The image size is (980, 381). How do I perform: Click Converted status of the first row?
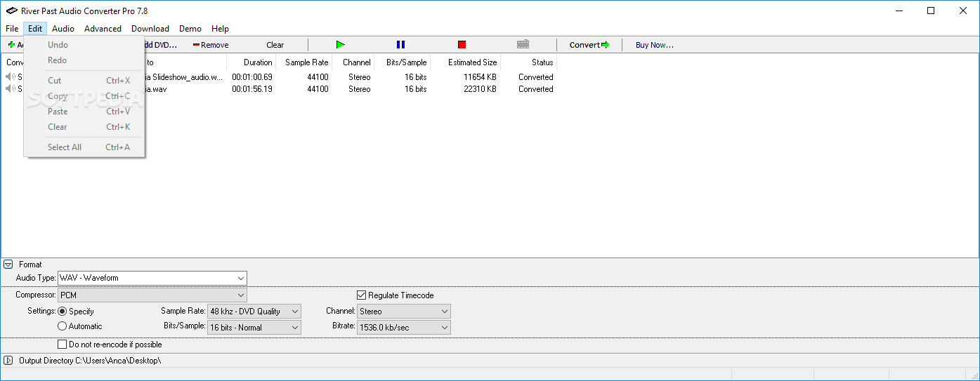(x=536, y=77)
